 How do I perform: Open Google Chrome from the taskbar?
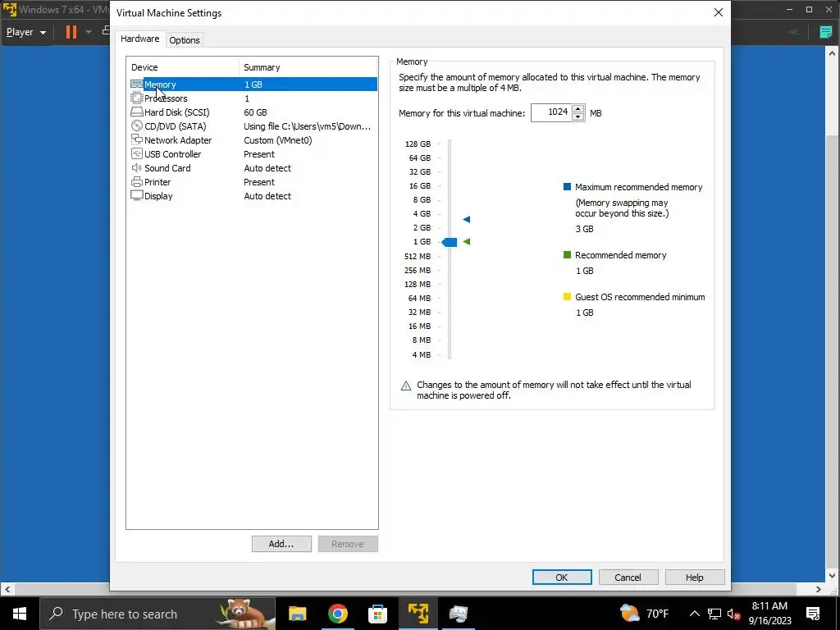(x=337, y=614)
